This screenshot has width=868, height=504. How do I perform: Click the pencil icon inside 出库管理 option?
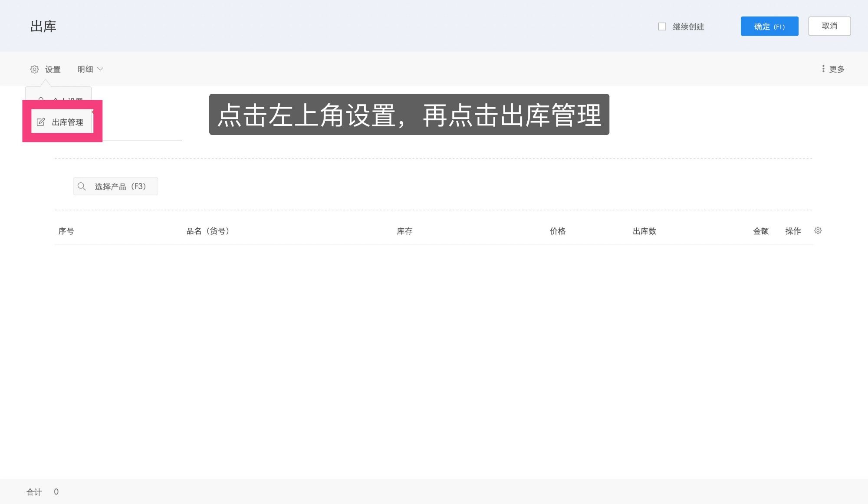click(x=40, y=122)
